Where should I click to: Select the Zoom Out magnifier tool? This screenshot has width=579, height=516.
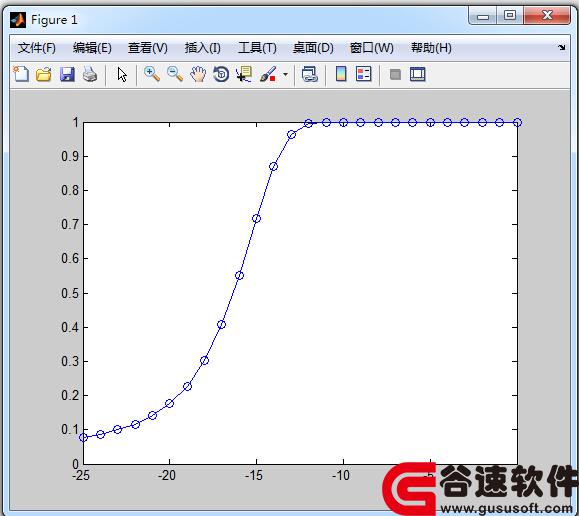175,74
